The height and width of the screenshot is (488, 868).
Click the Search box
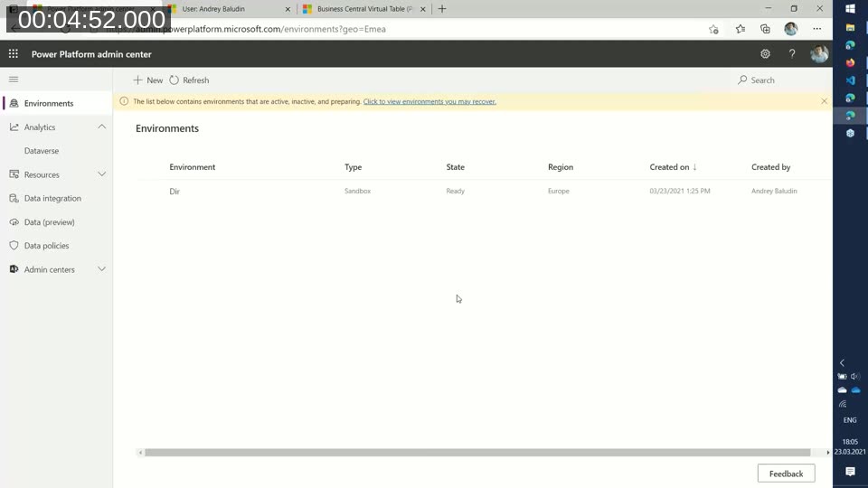pos(780,80)
